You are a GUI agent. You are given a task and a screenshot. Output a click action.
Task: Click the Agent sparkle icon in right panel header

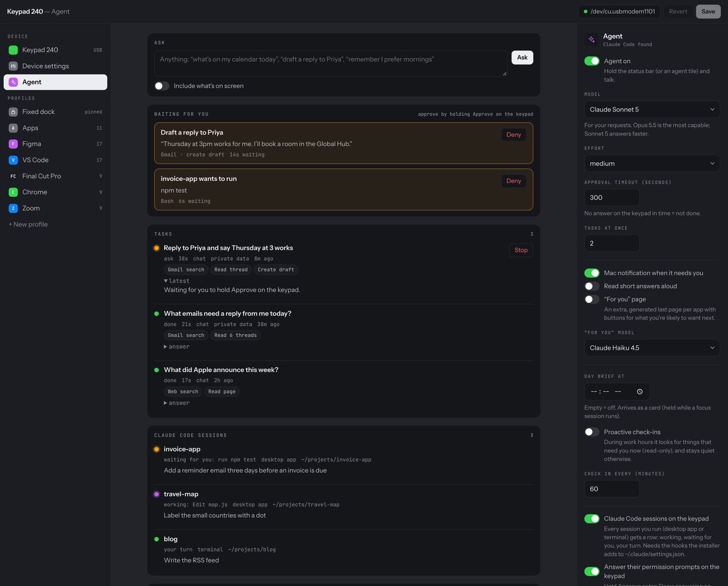pos(591,40)
